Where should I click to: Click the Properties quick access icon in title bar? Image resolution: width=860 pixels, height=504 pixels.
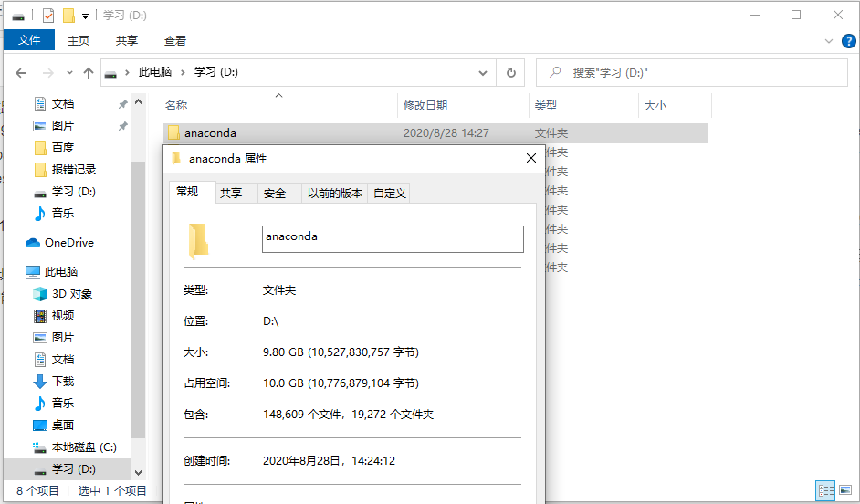tap(48, 16)
